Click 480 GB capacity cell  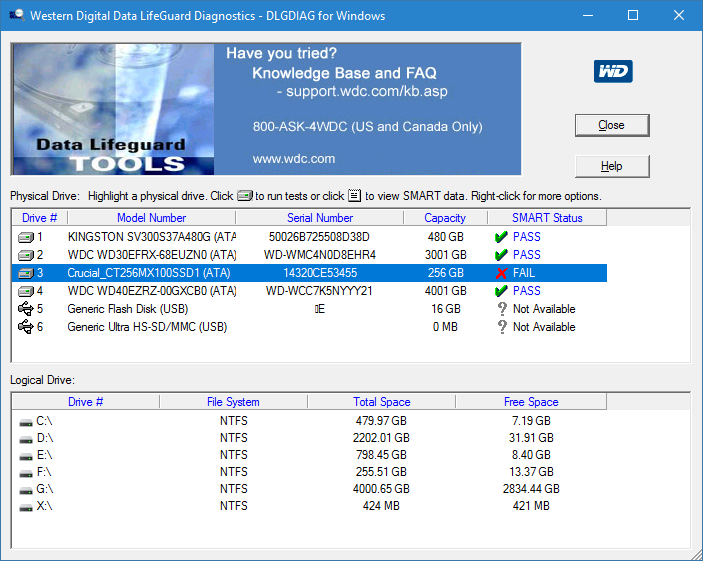[x=445, y=237]
